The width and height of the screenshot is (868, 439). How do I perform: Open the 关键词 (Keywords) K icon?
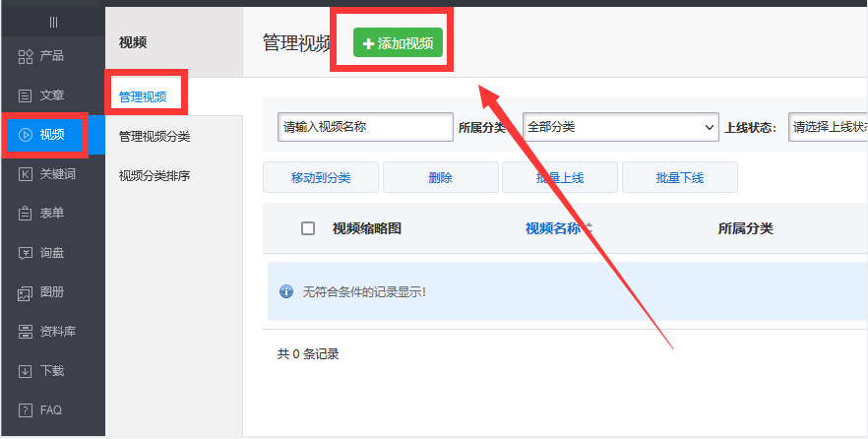(26, 174)
